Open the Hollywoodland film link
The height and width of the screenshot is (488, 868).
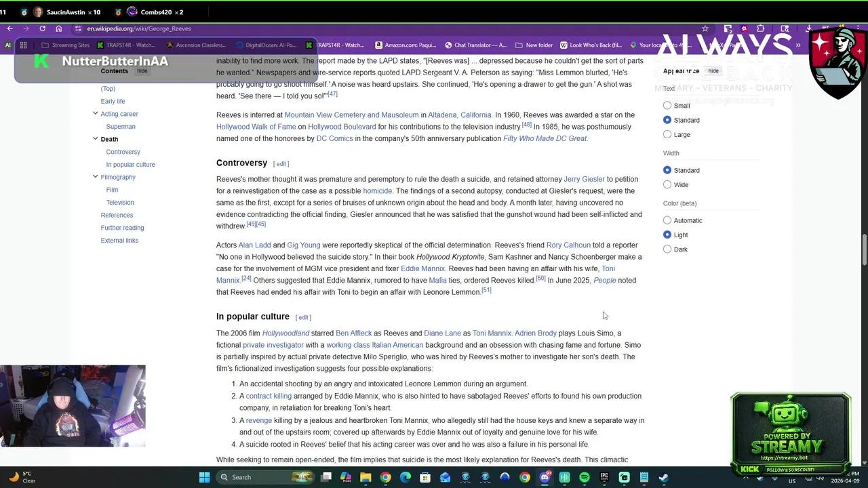[x=285, y=333]
